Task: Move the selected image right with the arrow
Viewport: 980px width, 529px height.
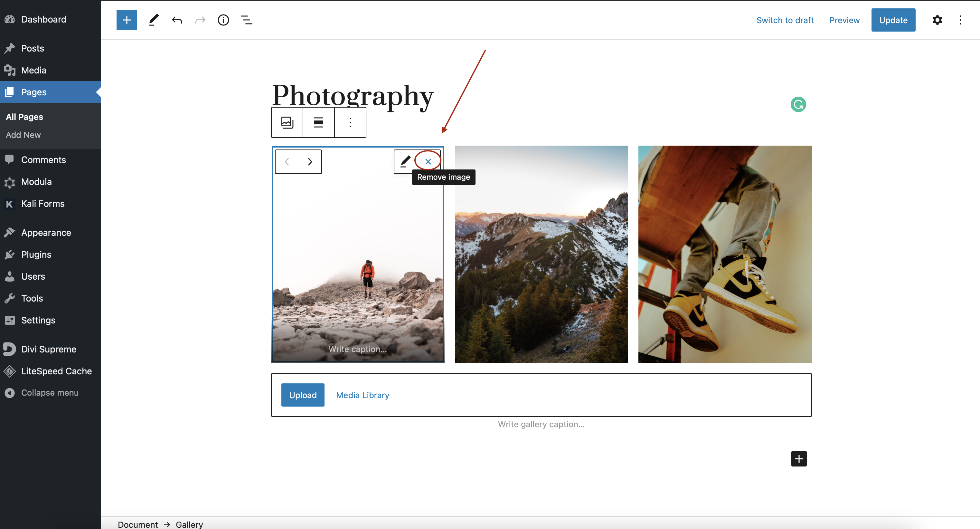Action: click(x=310, y=161)
